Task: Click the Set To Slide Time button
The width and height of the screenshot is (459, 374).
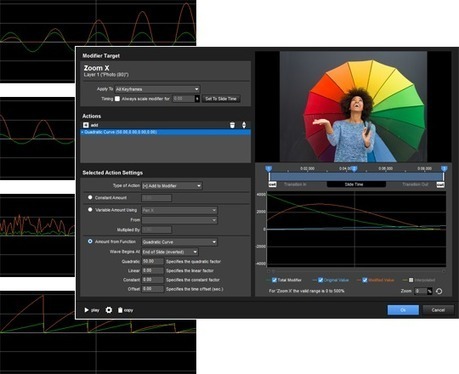Action: (x=221, y=99)
